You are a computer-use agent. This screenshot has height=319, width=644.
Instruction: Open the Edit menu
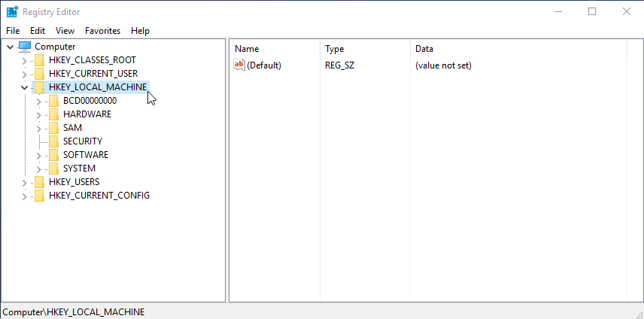tap(38, 31)
